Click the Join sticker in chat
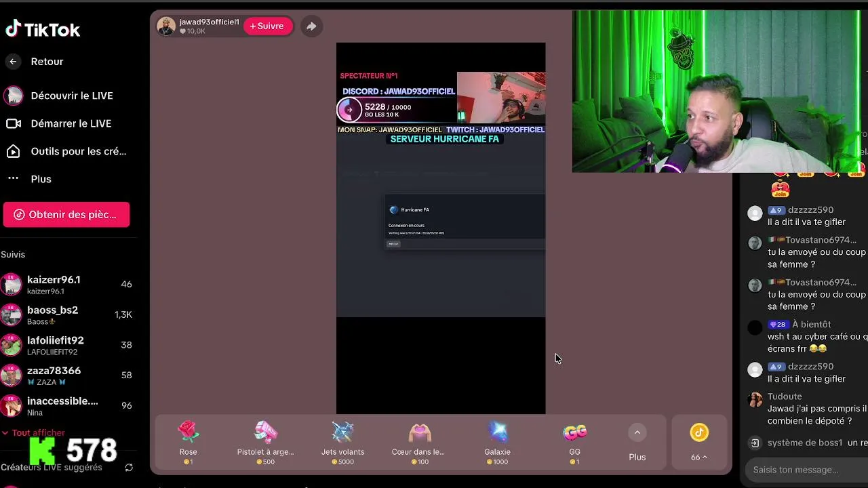Screen dimensions: 868x488 (781, 190)
